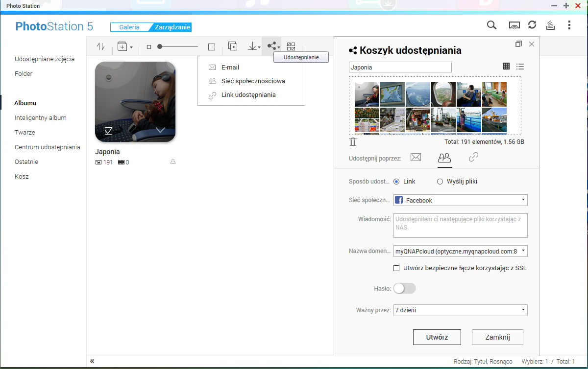
Task: Open Albumu in the sidebar
Action: pos(25,103)
